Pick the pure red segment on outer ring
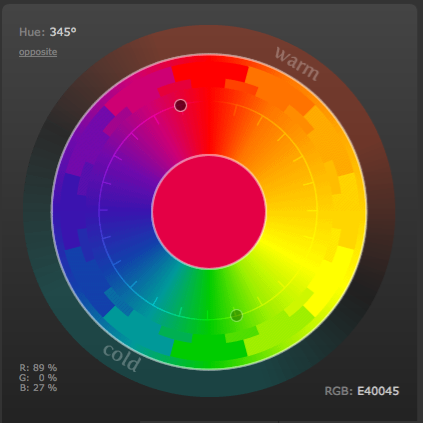The width and height of the screenshot is (423, 423). [210, 72]
